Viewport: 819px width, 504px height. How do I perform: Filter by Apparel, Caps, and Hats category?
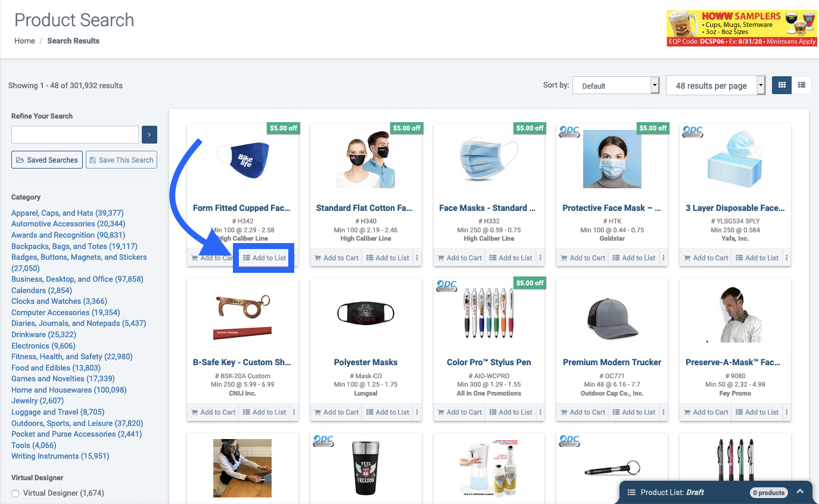[67, 213]
